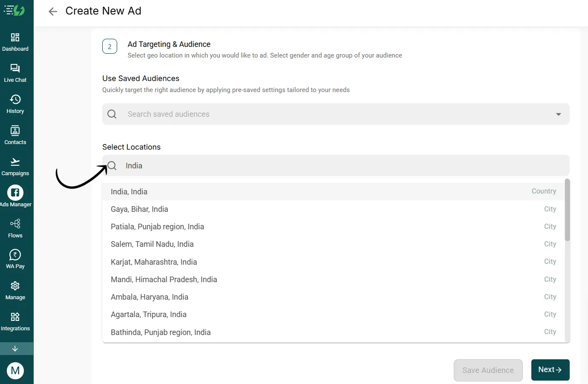Open the Flows section
Viewport: 588px width, 384px height.
tap(15, 224)
